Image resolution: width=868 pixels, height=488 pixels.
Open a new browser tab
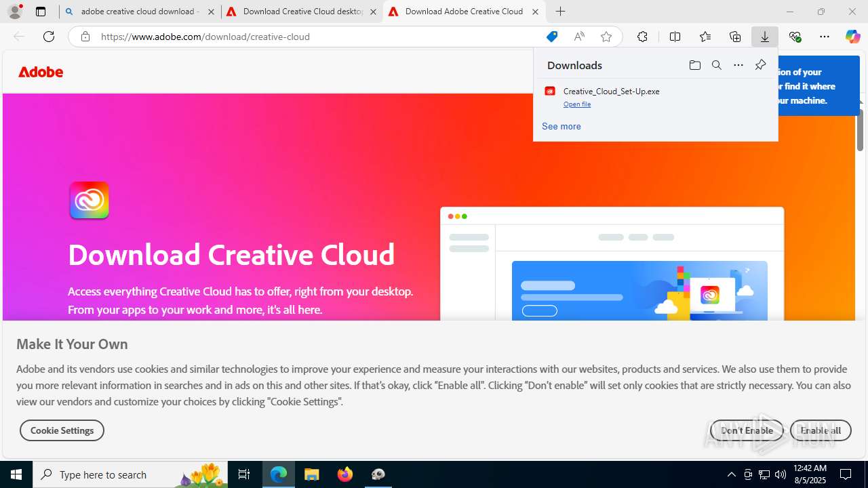560,12
